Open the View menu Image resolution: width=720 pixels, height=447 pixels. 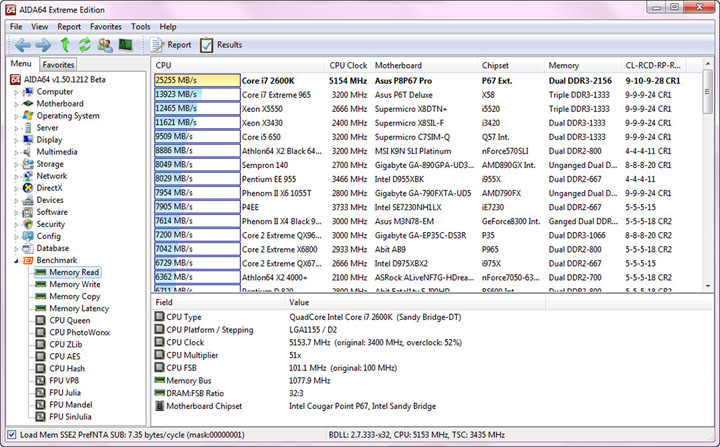tap(39, 27)
